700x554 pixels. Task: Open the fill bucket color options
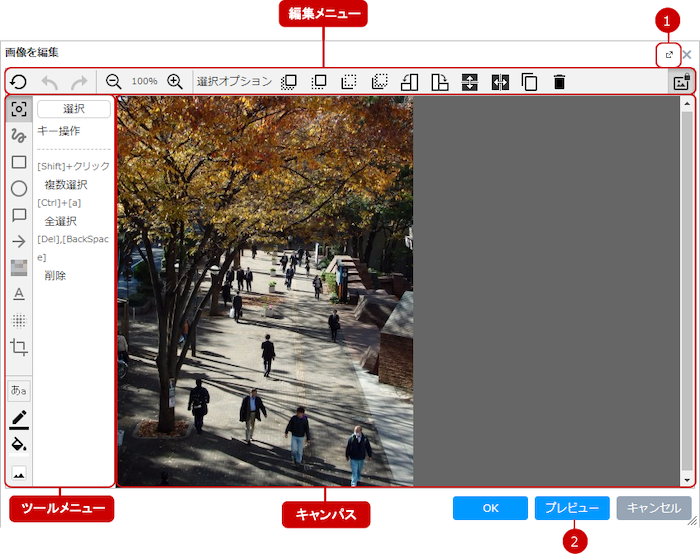click(x=19, y=444)
